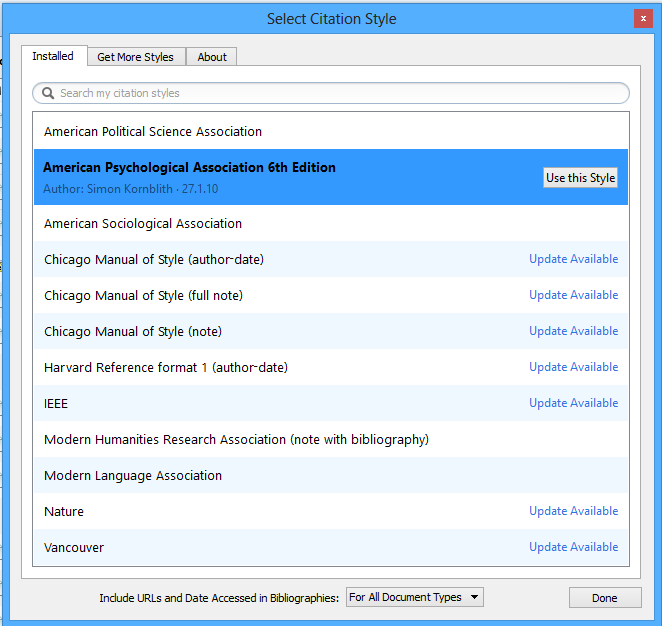The height and width of the screenshot is (626, 662).
Task: Click the search magnifier icon
Action: pos(48,93)
